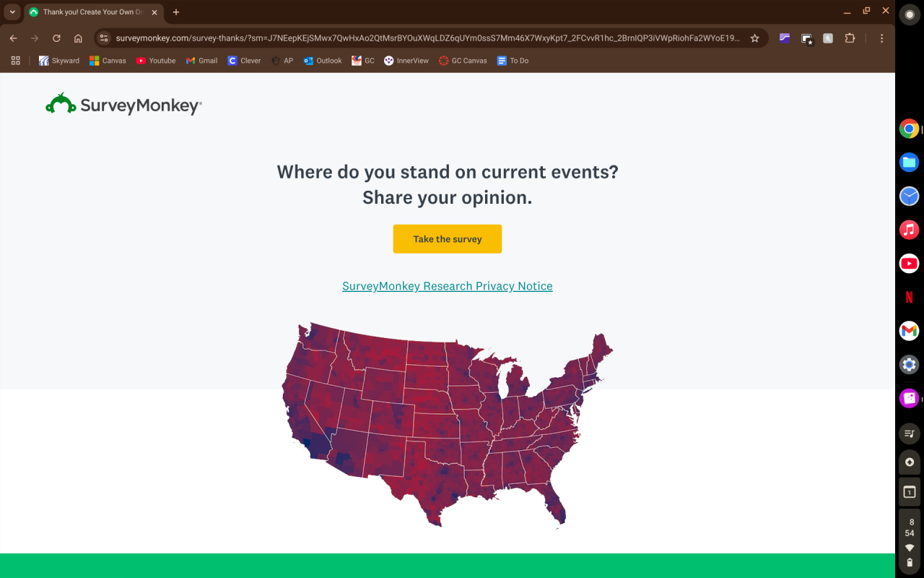This screenshot has height=578, width=924.
Task: Open the Chrome three-dot menu
Action: pyautogui.click(x=882, y=38)
